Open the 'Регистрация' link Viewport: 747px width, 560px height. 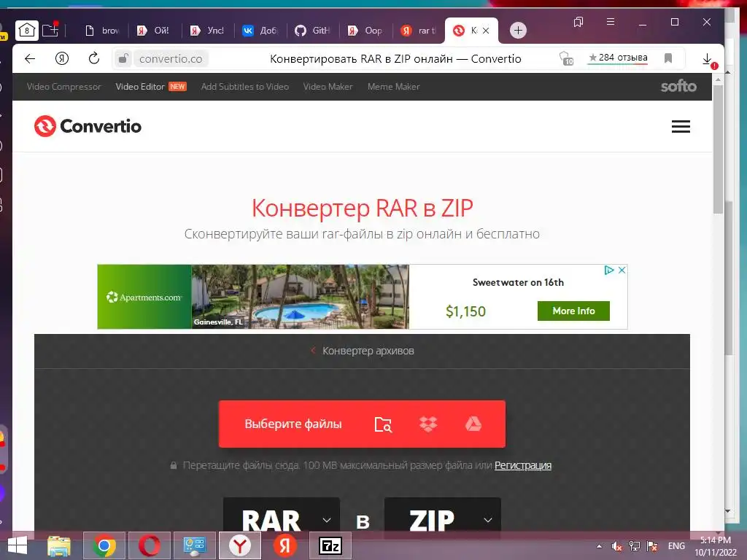click(x=522, y=465)
